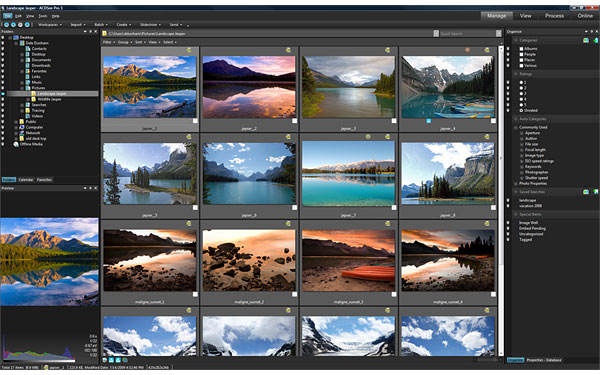Collapse the Community Used auto category
The image size is (600, 375).
tap(515, 127)
